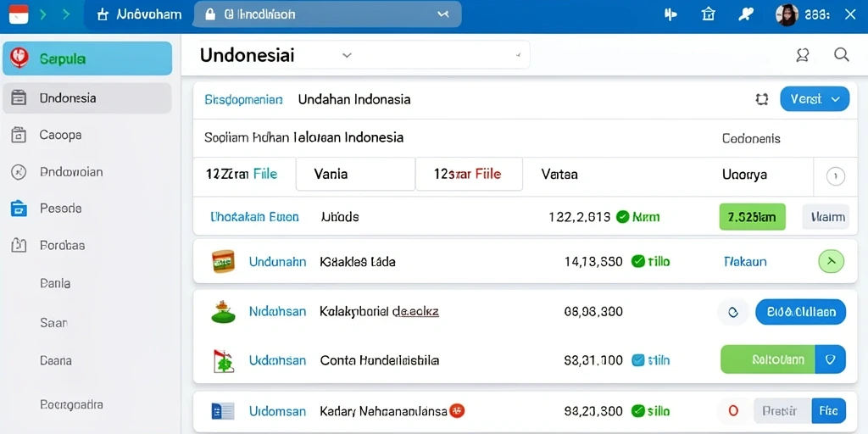
Task: Select Sapula in the sidebar
Action: [87, 58]
